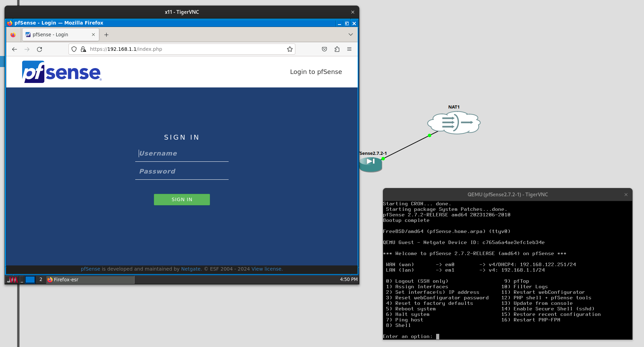Open the View license link
Screen dimensions: 644x347
point(267,269)
